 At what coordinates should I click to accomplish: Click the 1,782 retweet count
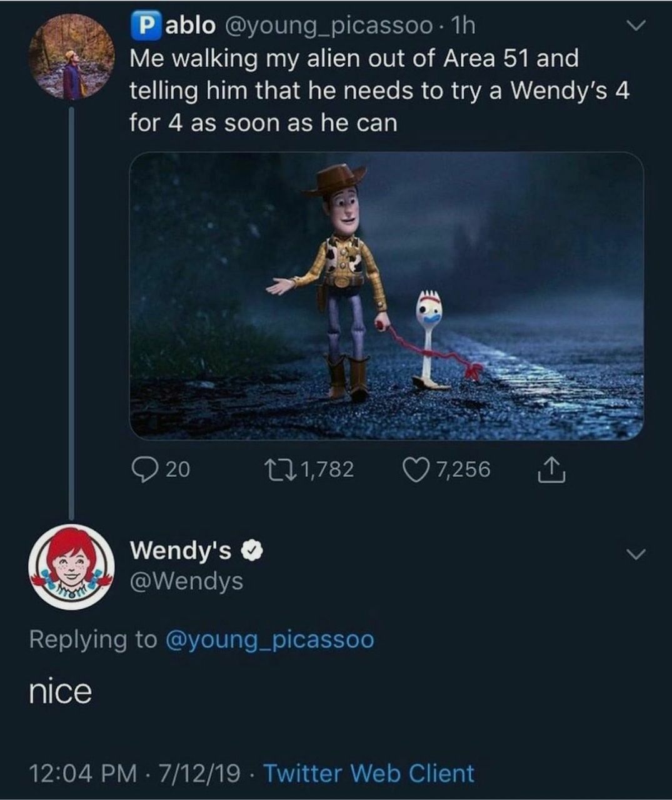pyautogui.click(x=327, y=469)
